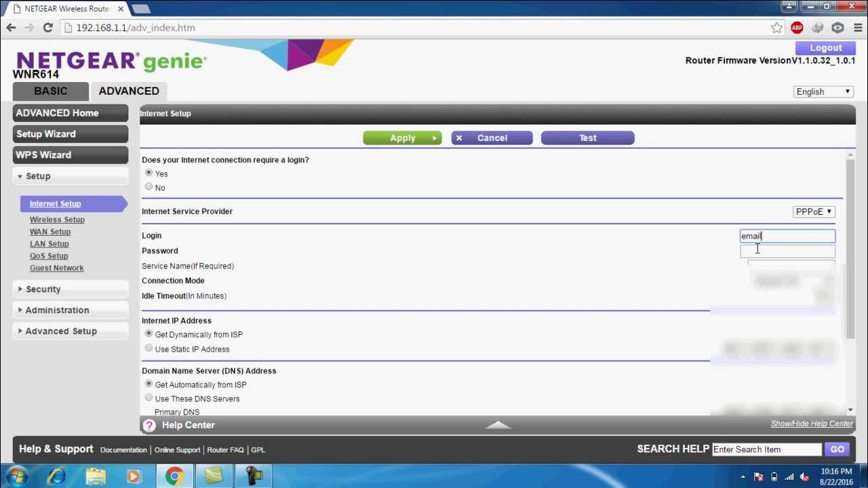Choose Get Dynamically from ISP
The width and height of the screenshot is (868, 488).
[149, 333]
